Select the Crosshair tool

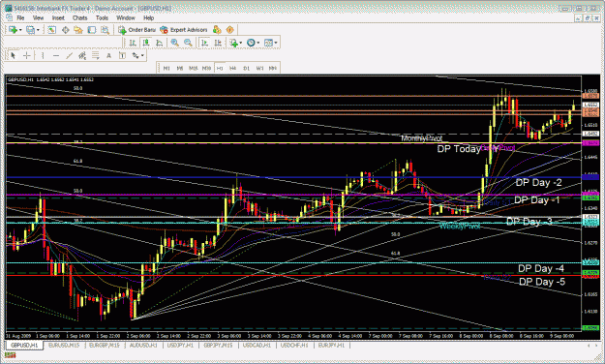click(x=27, y=56)
